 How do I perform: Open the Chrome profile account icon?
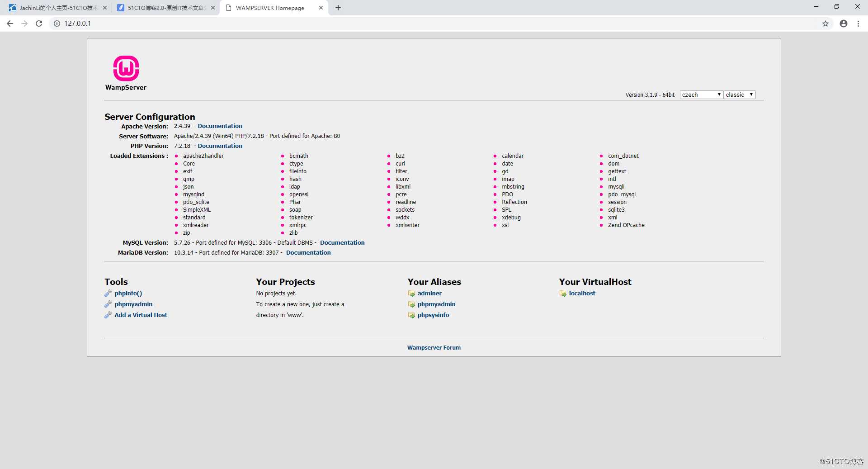pyautogui.click(x=844, y=24)
